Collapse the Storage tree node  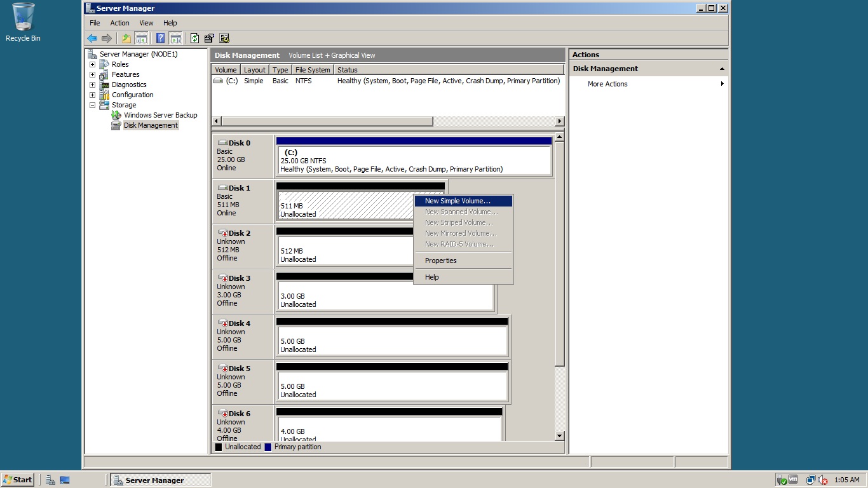click(x=92, y=105)
